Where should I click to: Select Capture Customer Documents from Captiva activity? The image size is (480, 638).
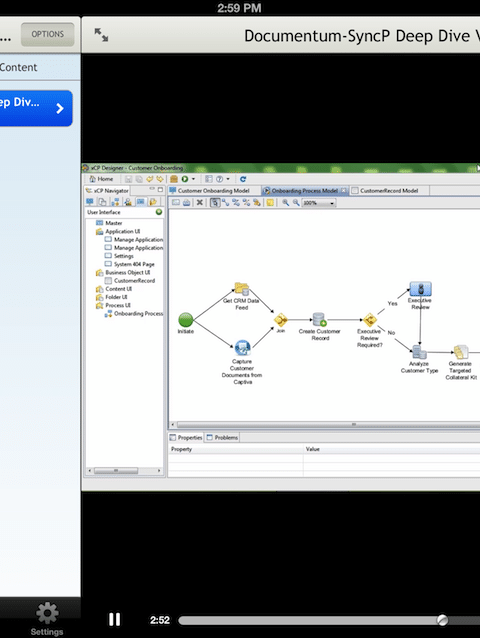(242, 348)
